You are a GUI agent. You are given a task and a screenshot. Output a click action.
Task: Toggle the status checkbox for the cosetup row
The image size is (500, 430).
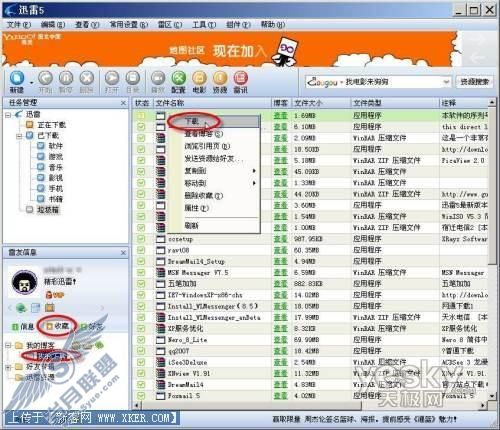[141, 239]
